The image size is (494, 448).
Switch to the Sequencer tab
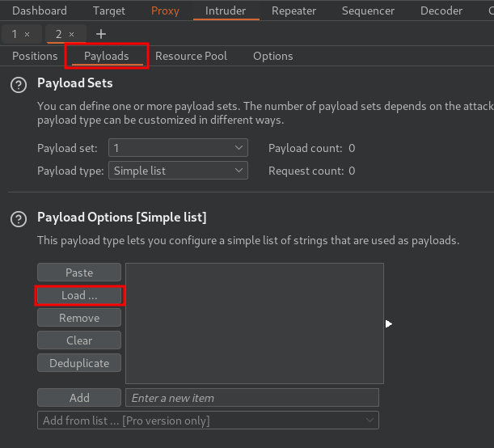coord(368,11)
